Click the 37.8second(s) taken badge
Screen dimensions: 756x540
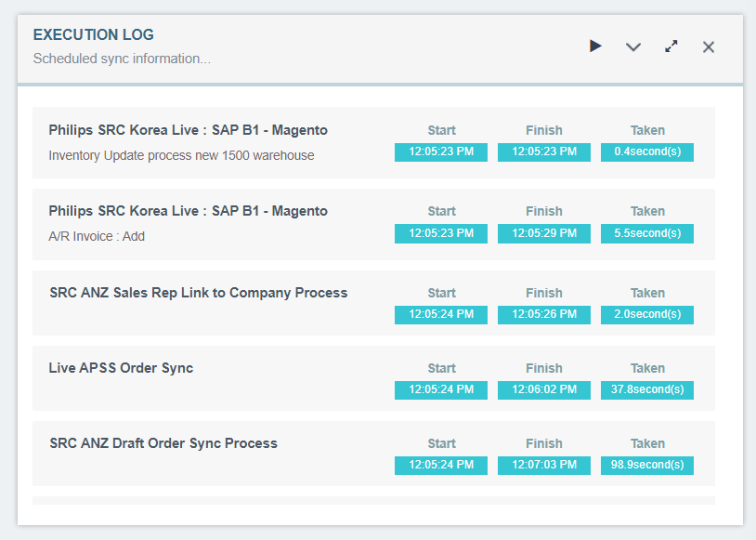[x=647, y=390]
